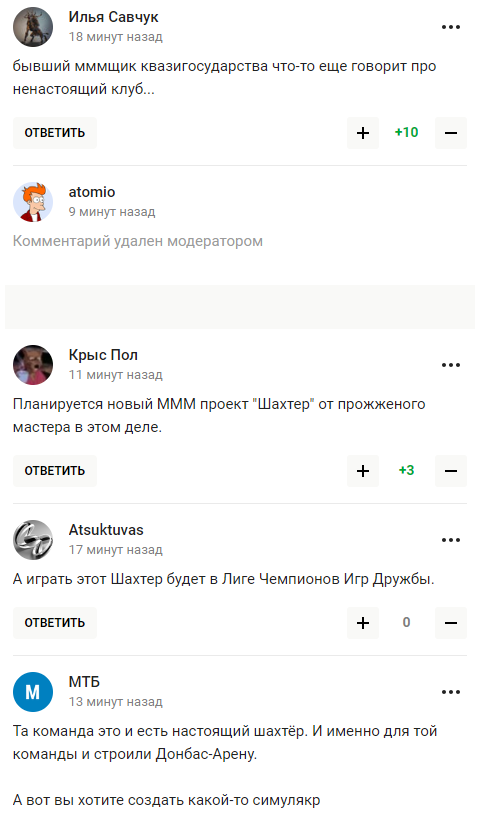
Task: Open atomio's Fry avatar picture
Action: (33, 202)
